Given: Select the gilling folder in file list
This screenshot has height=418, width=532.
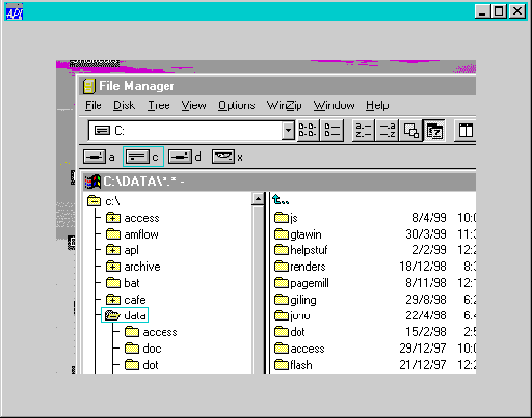Looking at the screenshot, I should 296,300.
